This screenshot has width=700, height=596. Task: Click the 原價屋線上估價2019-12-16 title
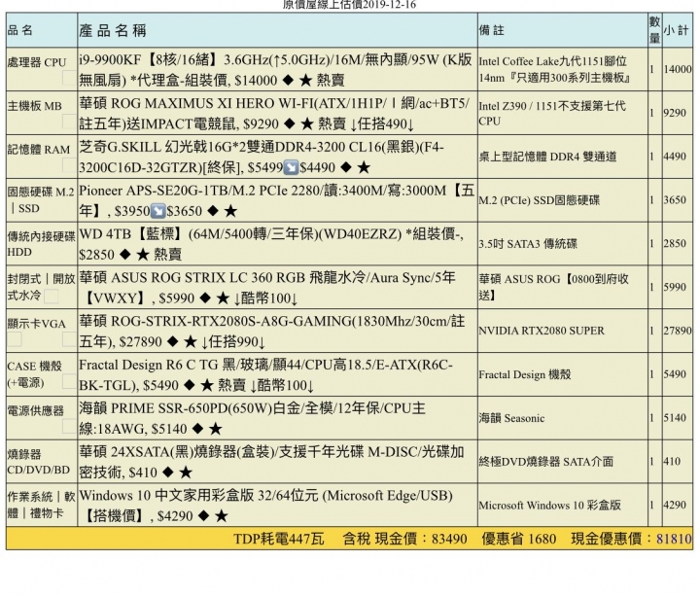[350, 5]
